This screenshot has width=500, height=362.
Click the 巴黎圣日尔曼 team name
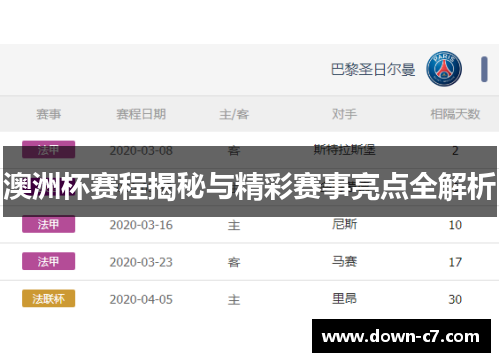pos(373,70)
